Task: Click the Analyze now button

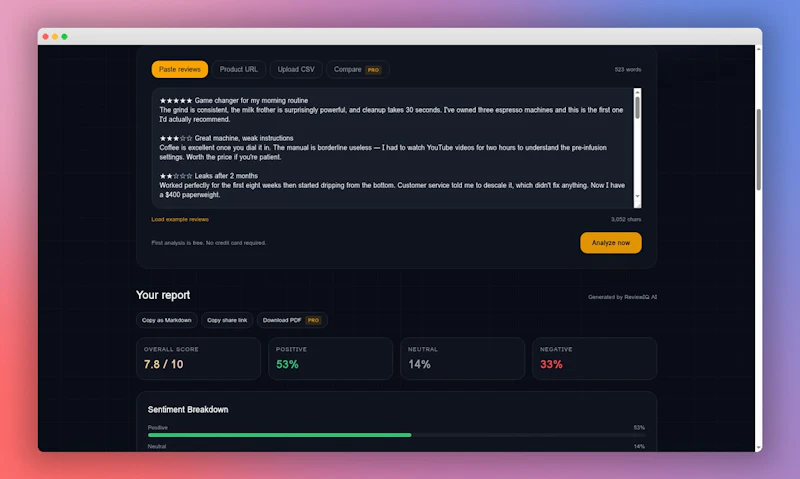Action: 611,243
